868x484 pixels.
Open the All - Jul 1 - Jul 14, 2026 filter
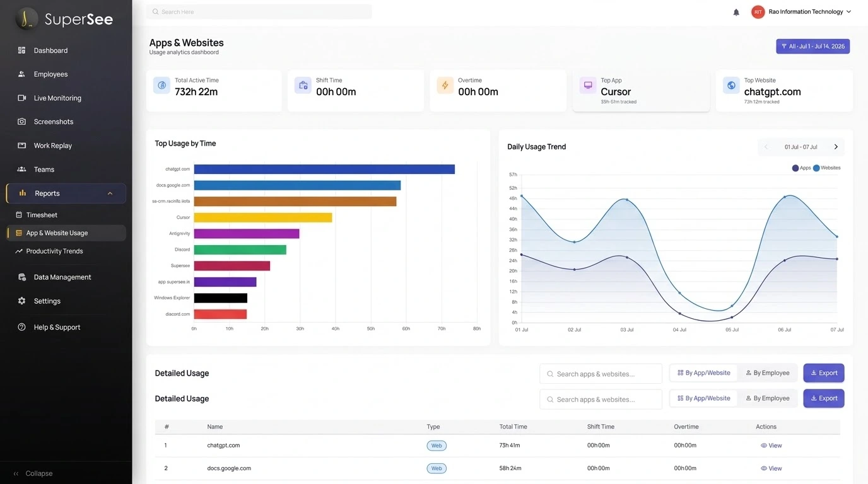(x=813, y=47)
